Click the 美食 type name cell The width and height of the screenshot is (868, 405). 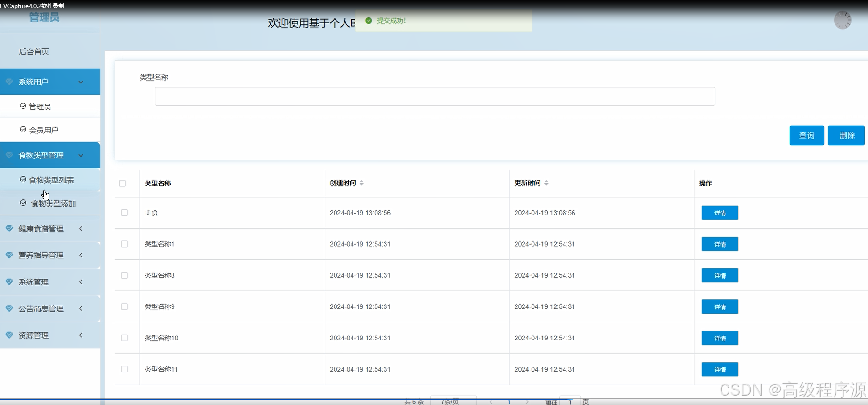click(x=151, y=213)
